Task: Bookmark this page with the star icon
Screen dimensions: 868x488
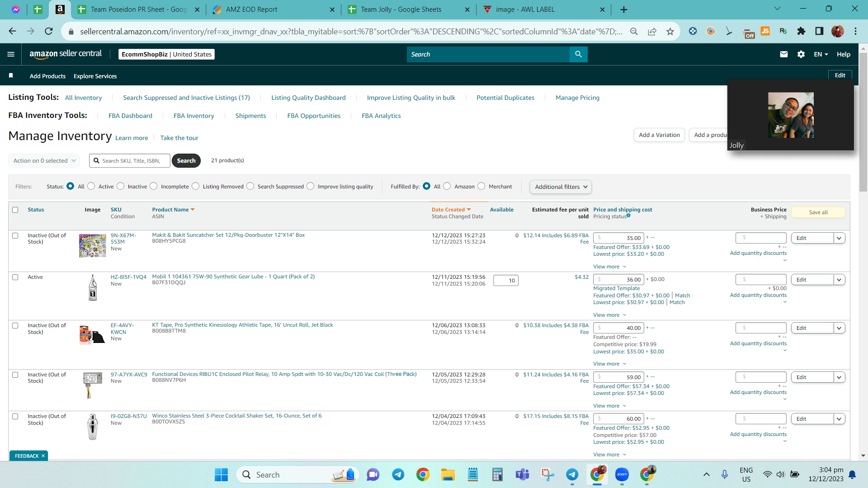Action: tap(670, 31)
